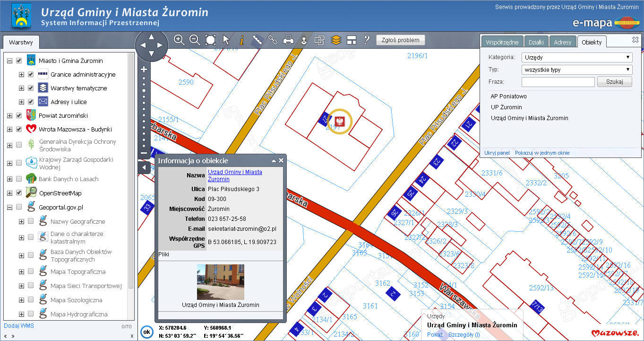Uncheck the Powiat żuromiński layer
644x341 pixels.
click(x=19, y=115)
